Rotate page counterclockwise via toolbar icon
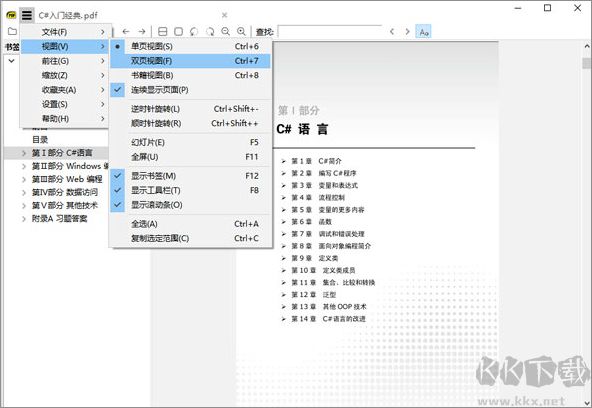Screen dimensions: 592x408 [x=194, y=32]
